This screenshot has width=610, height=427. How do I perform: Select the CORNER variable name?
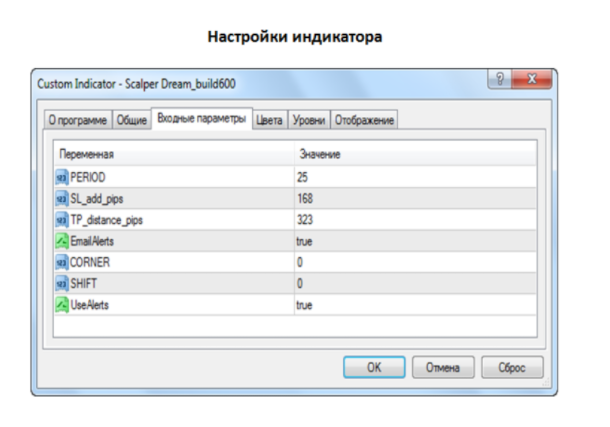tap(90, 262)
